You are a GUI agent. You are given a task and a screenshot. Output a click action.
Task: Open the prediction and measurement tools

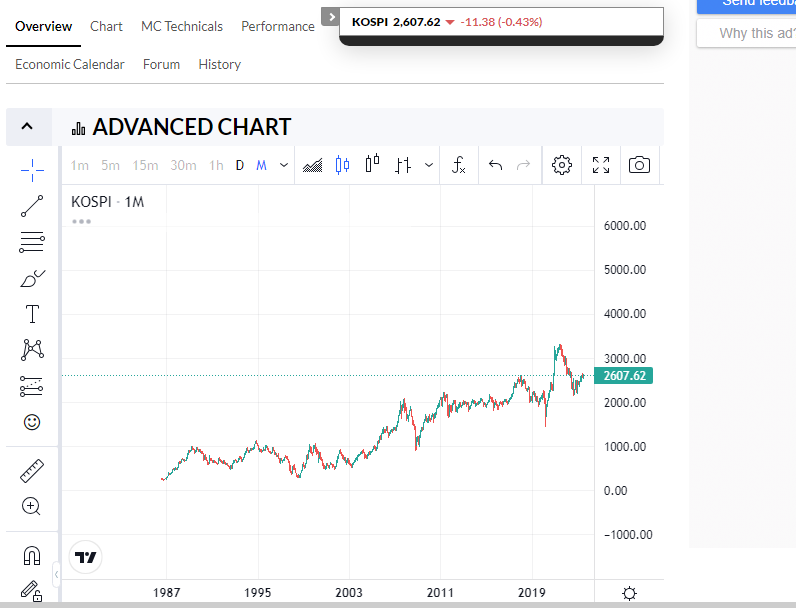31,386
